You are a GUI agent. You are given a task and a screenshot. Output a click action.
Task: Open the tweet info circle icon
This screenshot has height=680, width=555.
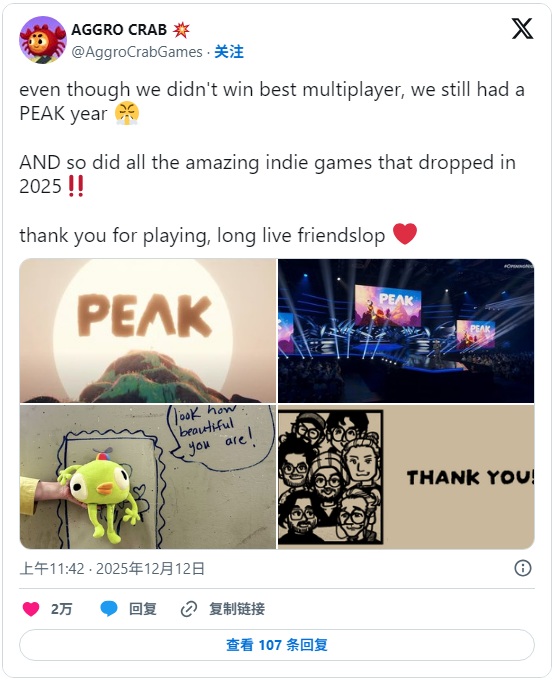522,568
